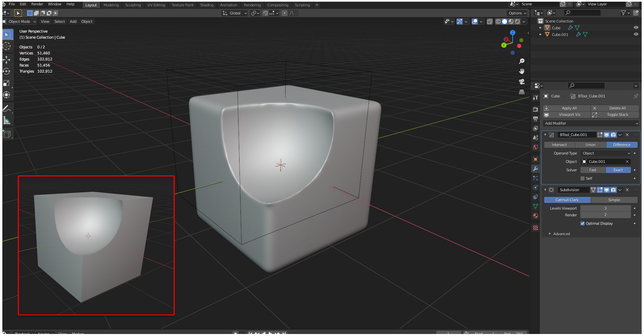This screenshot has height=336, width=644.
Task: Hide Cube.001 using its eye icon
Action: pyautogui.click(x=636, y=34)
